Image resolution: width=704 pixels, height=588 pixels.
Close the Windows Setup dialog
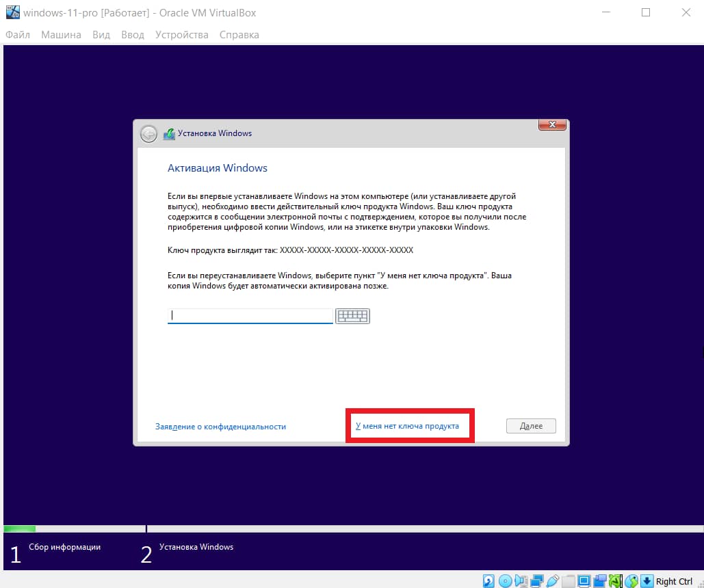(x=552, y=125)
